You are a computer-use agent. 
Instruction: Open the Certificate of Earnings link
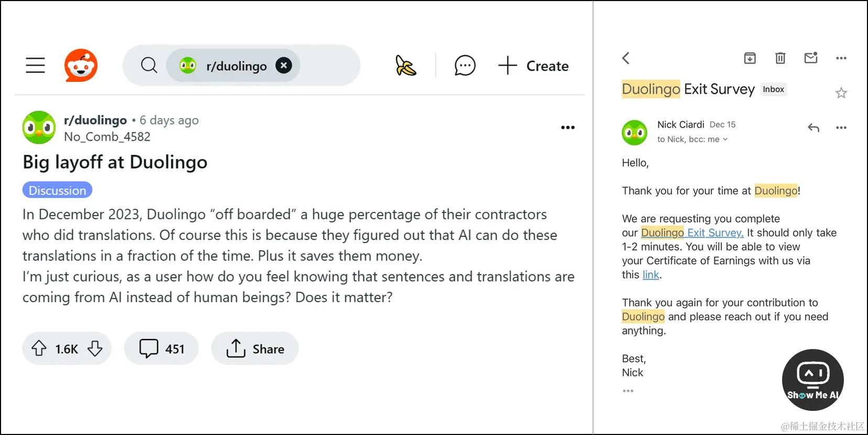click(651, 275)
